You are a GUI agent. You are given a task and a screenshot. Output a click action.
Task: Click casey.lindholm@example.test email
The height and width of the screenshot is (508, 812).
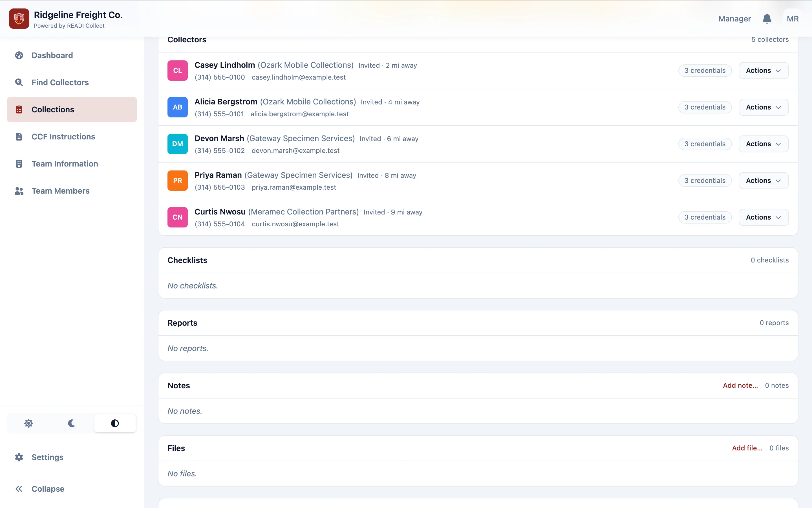[299, 77]
